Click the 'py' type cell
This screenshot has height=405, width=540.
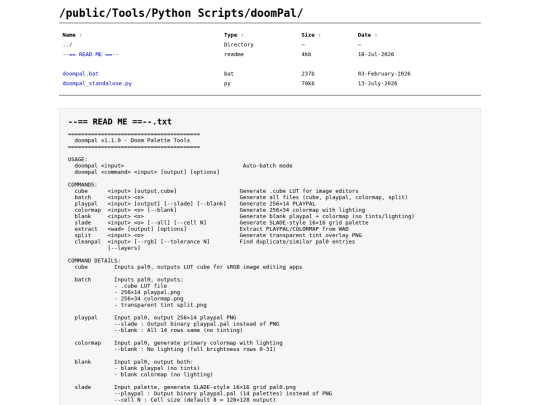(x=227, y=83)
